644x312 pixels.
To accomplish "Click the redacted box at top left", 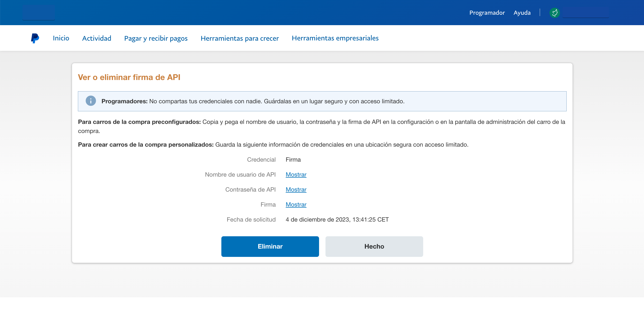I will pos(39,13).
